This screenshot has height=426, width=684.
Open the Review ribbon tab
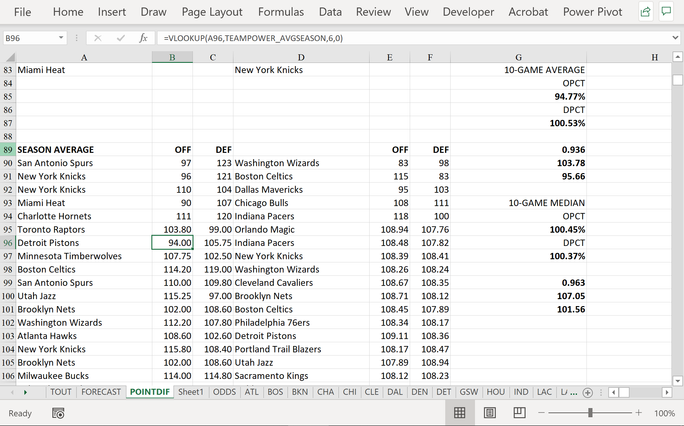373,12
